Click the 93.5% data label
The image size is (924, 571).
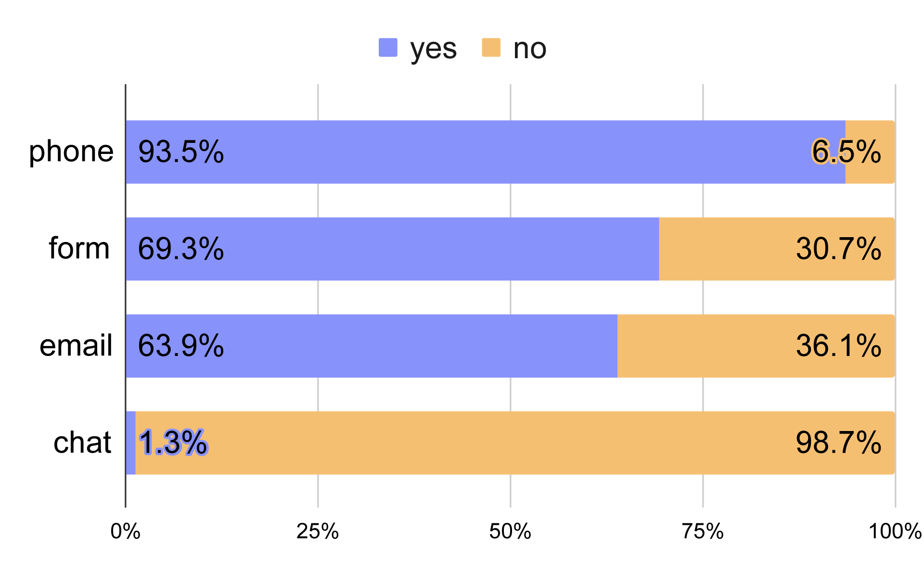click(181, 152)
